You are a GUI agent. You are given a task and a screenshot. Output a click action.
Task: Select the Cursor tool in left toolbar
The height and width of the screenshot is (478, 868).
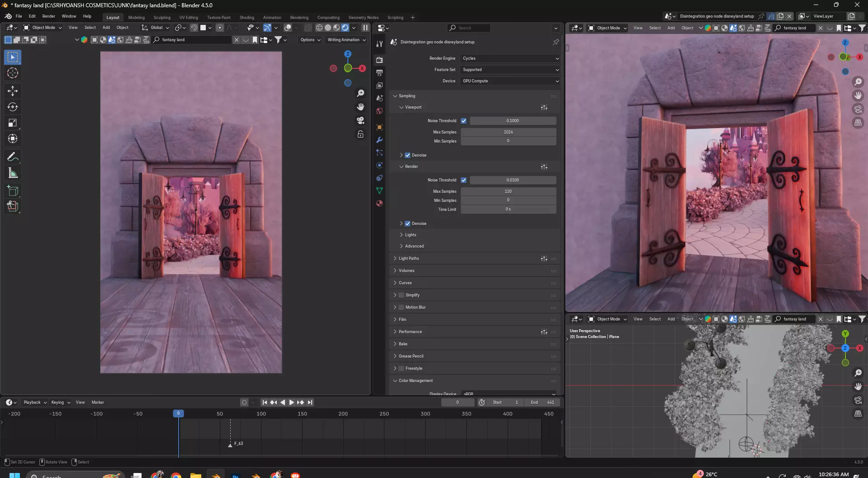[13, 73]
